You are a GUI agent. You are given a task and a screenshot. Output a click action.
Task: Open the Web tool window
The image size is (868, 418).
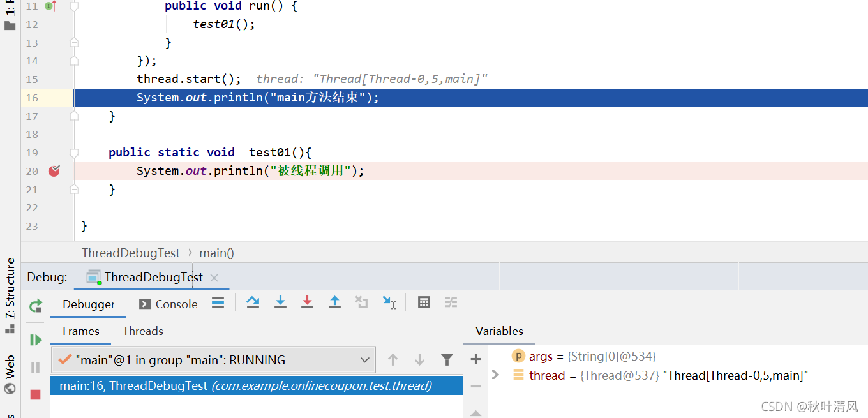10,375
